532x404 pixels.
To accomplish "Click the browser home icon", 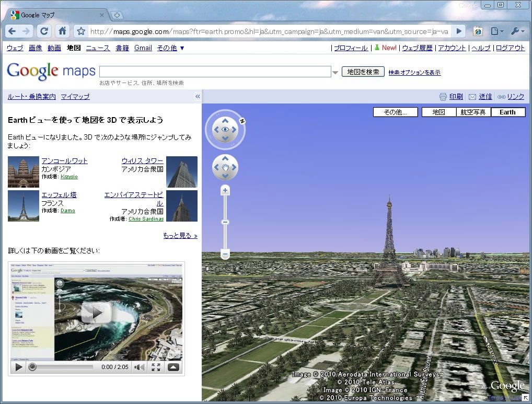I will point(62,31).
